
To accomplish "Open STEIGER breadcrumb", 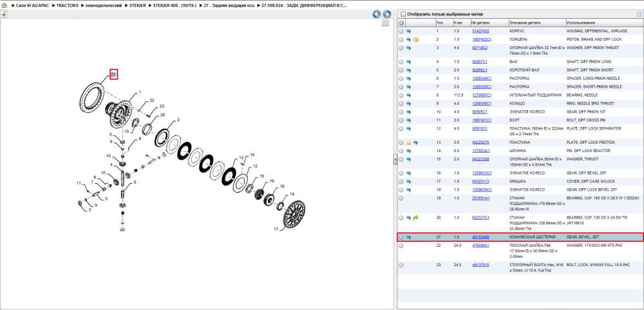I will [x=137, y=6].
